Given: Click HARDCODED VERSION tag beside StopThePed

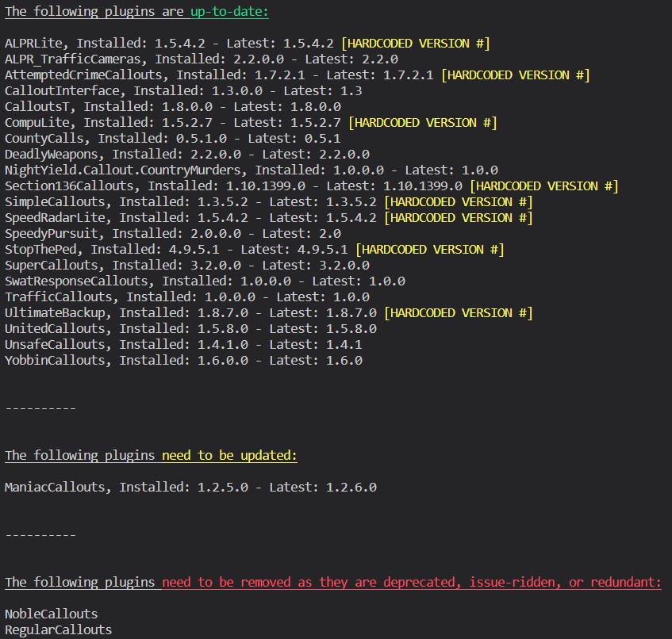Looking at the screenshot, I should tap(430, 249).
